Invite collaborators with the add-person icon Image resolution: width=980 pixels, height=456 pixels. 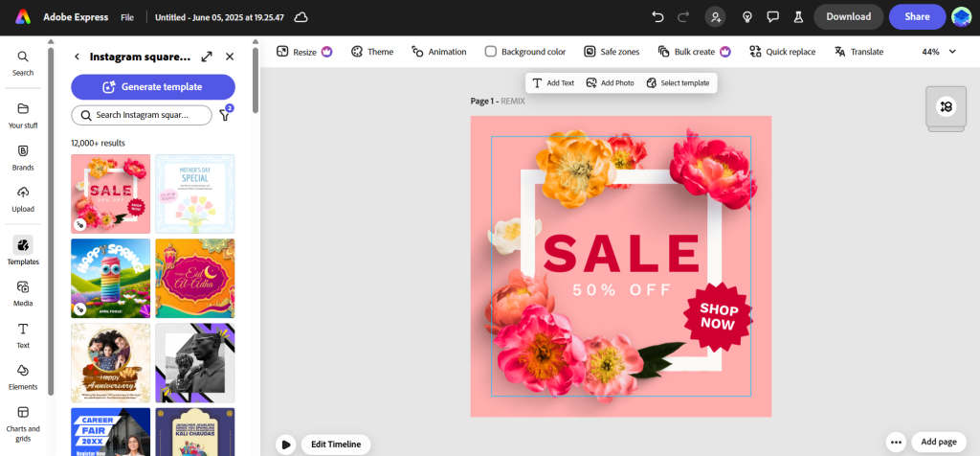point(715,17)
